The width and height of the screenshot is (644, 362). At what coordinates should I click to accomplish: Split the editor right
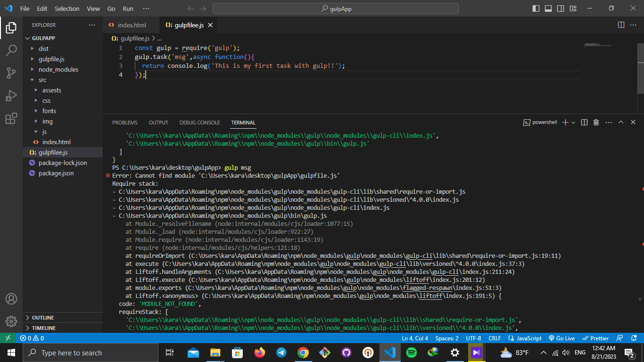(x=621, y=25)
